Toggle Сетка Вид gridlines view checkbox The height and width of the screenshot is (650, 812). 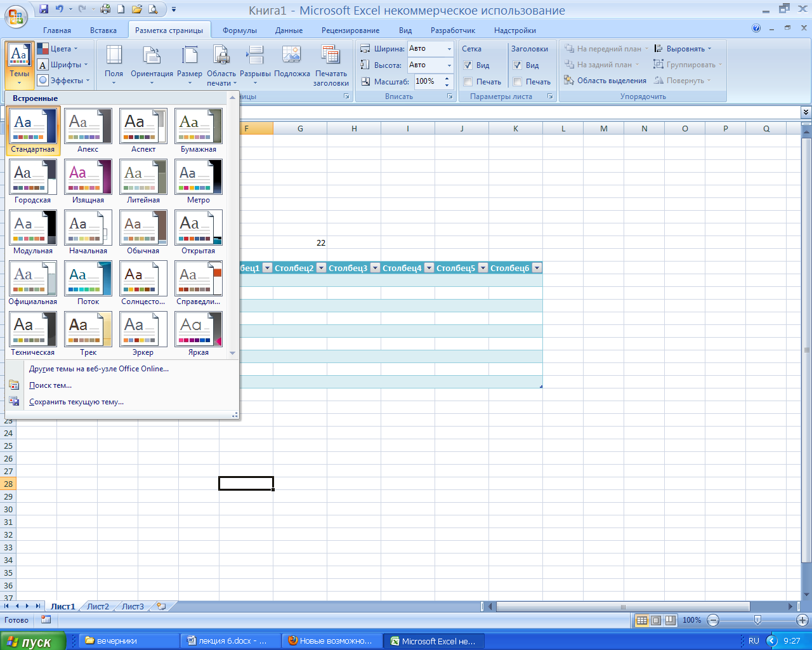click(468, 65)
